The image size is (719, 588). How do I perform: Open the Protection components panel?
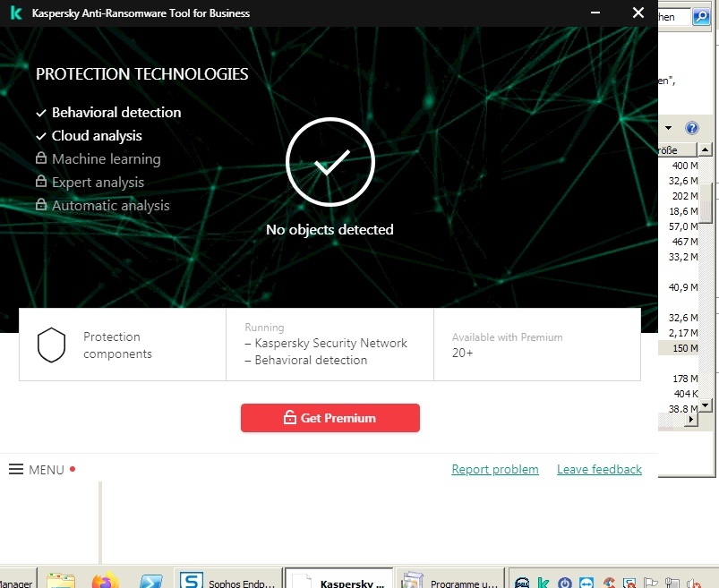[x=123, y=345]
